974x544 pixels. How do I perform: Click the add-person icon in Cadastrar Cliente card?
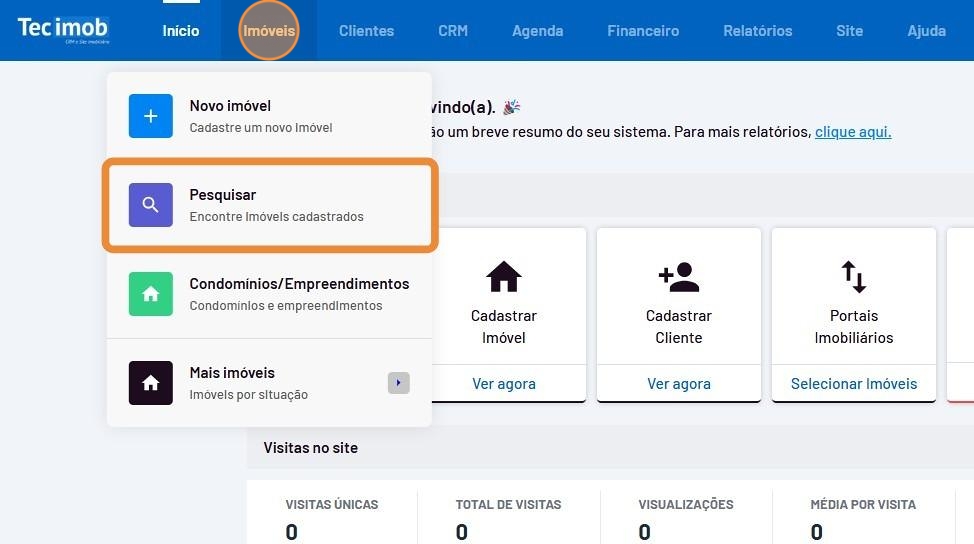pyautogui.click(x=678, y=276)
